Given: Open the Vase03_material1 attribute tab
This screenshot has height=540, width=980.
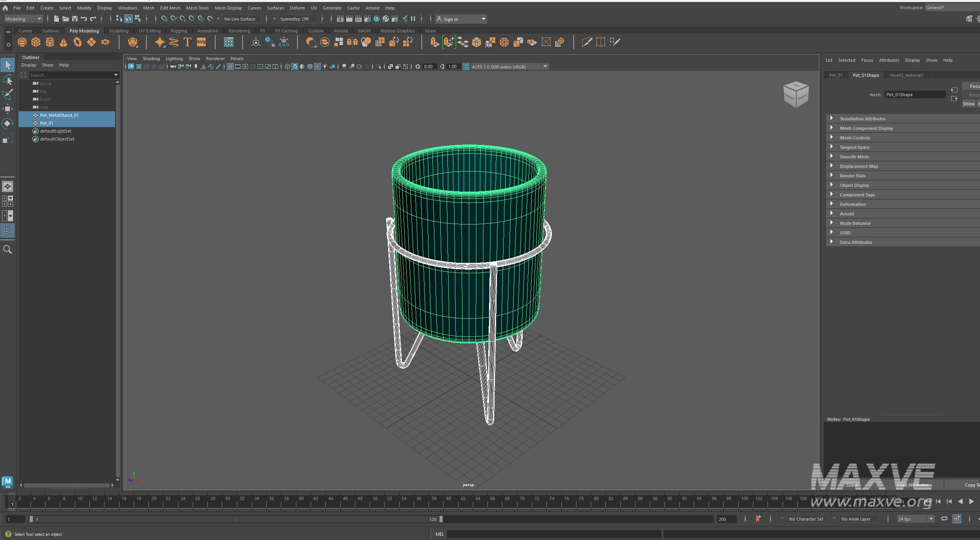Looking at the screenshot, I should (906, 75).
